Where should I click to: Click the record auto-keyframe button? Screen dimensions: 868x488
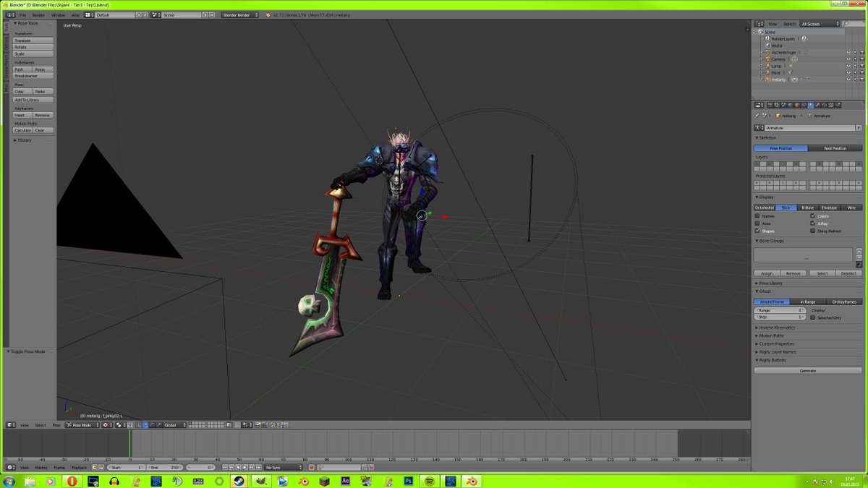(x=311, y=468)
